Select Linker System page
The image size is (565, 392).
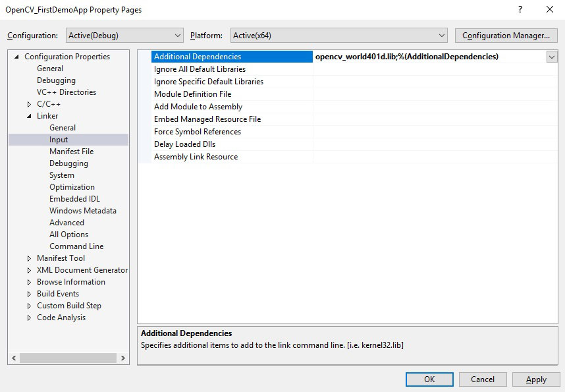61,175
